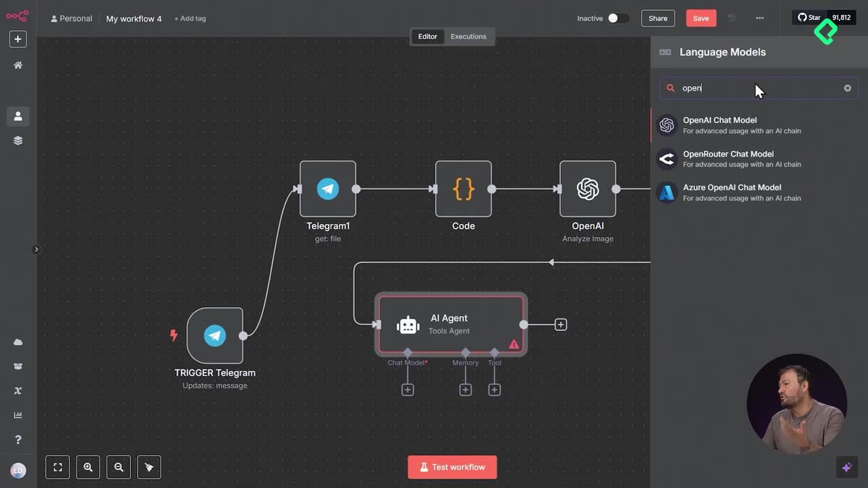Screen dimensions: 868x488
Task: Switch to the Executions tab
Action: pyautogui.click(x=468, y=37)
